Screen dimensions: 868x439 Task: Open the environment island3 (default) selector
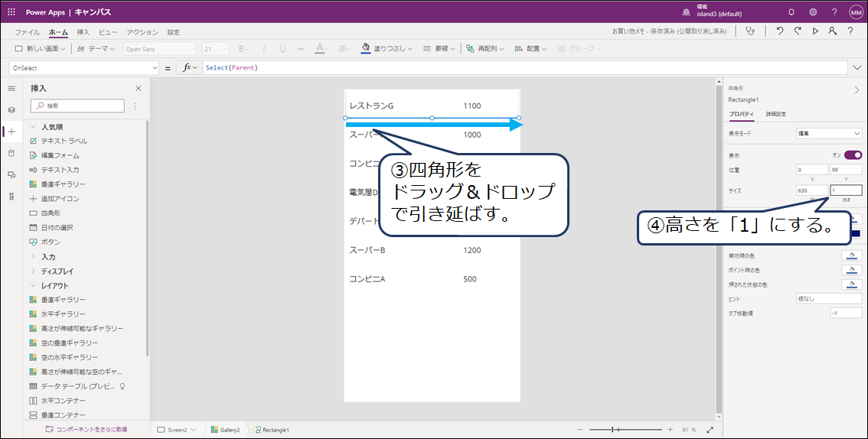pos(713,11)
